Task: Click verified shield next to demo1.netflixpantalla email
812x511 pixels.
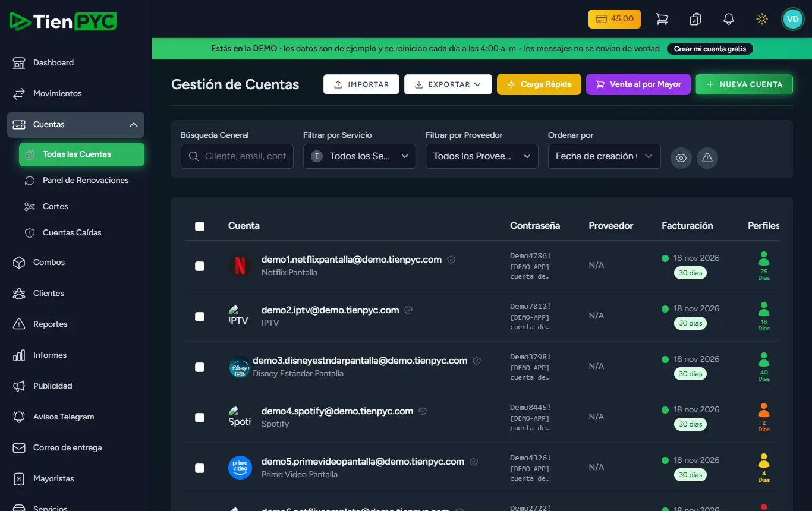Action: (x=451, y=260)
